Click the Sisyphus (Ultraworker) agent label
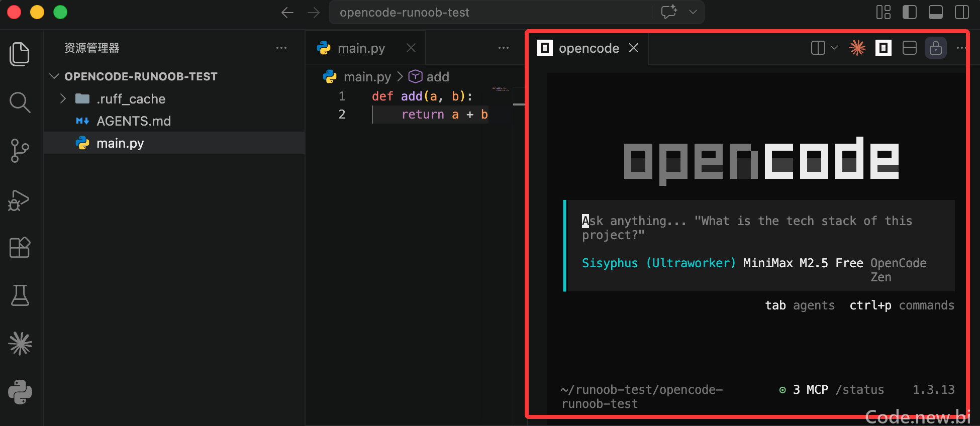This screenshot has height=426, width=980. [658, 263]
